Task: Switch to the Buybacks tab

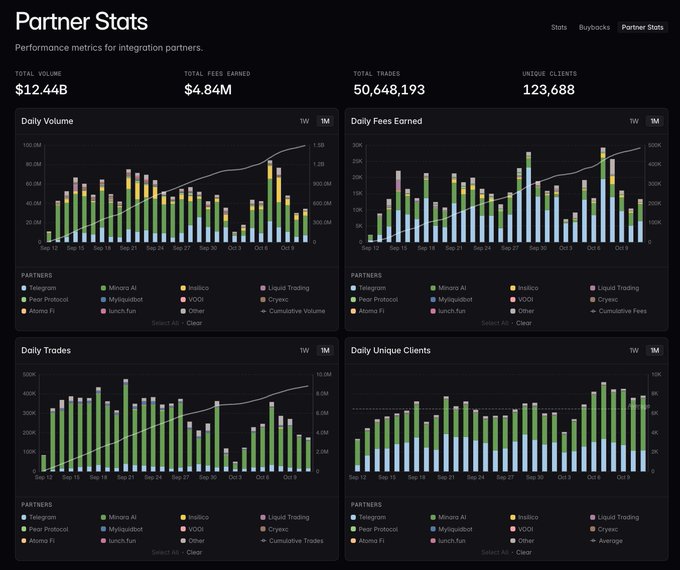Action: [594, 27]
